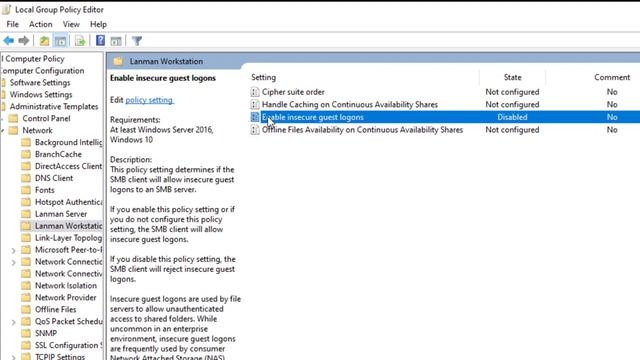
Task: Sort by the Setting column header
Action: pyautogui.click(x=263, y=77)
